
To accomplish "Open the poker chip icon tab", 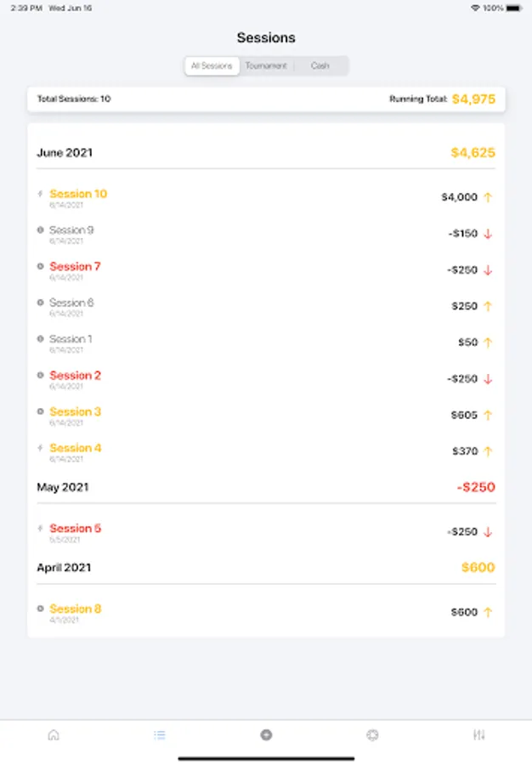I will click(x=372, y=735).
